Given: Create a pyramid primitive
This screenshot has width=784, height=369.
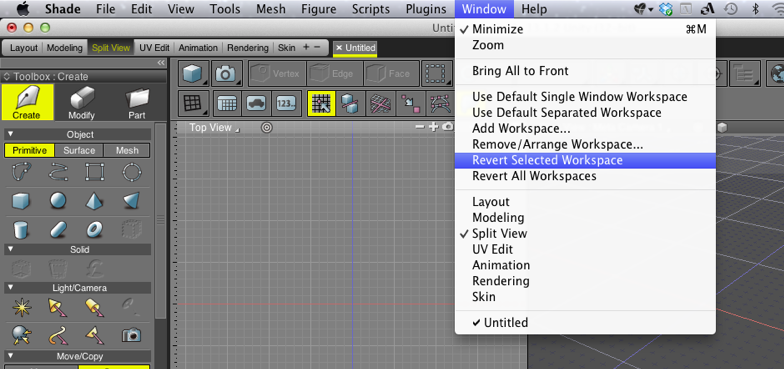Looking at the screenshot, I should 93,201.
